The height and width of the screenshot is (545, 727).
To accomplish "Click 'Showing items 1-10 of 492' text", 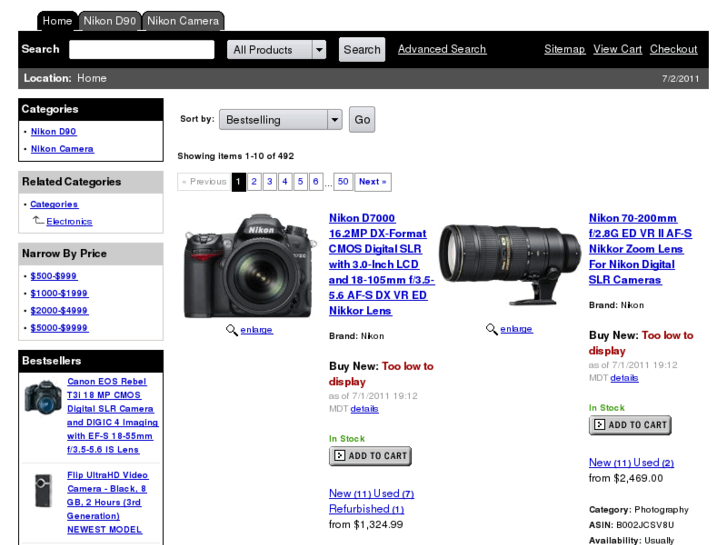I will coord(236,156).
